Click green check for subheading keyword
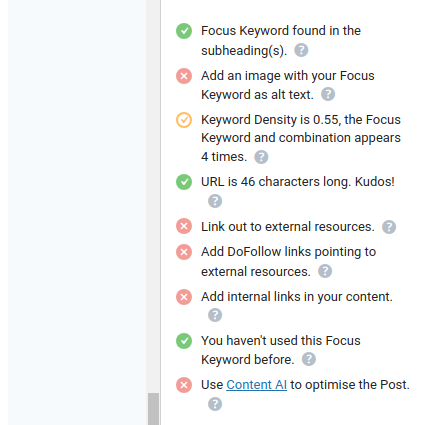Image resolution: width=422 pixels, height=425 pixels. click(x=184, y=31)
